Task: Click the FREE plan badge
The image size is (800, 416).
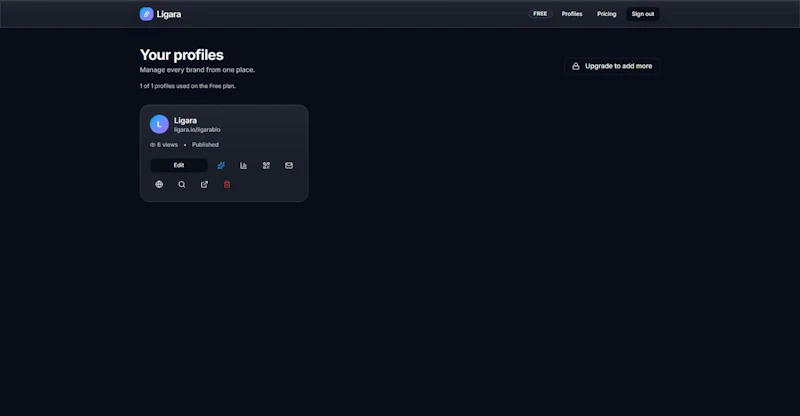Action: coord(540,14)
